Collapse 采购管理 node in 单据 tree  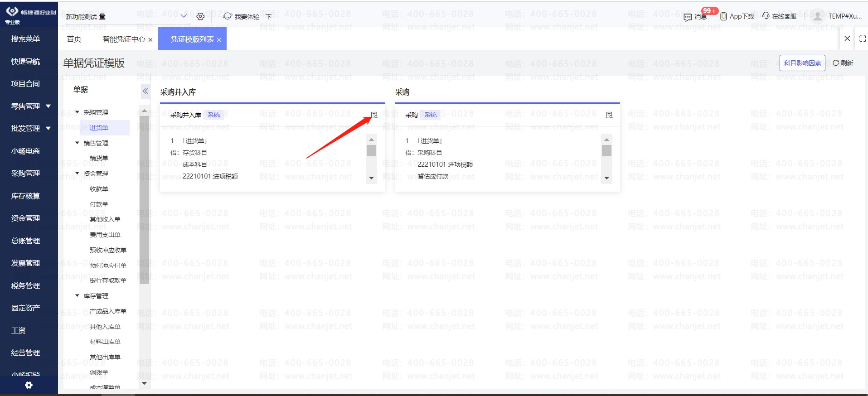77,112
